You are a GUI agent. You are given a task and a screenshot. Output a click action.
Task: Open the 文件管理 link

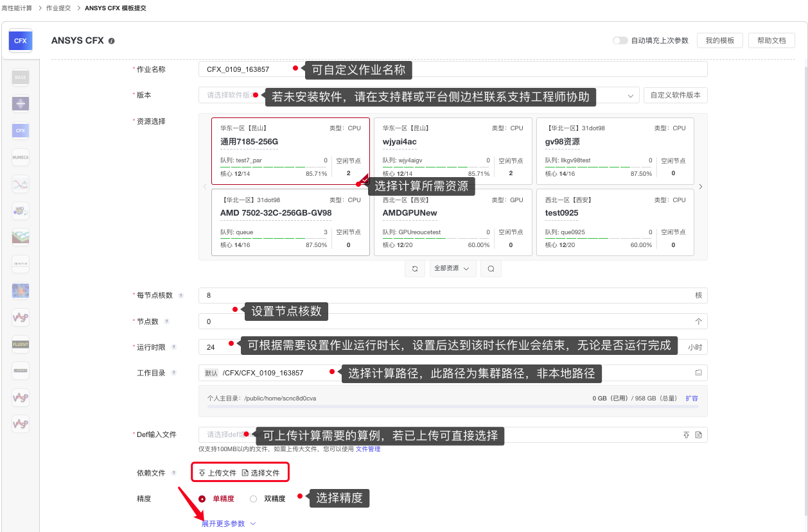tap(368, 449)
